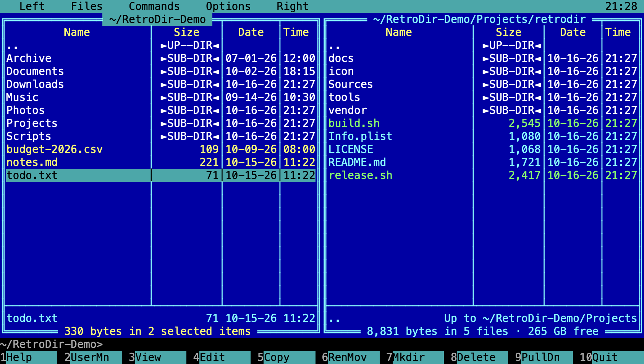Click the 10Quit function key
The image size is (644, 364).
tap(612, 357)
